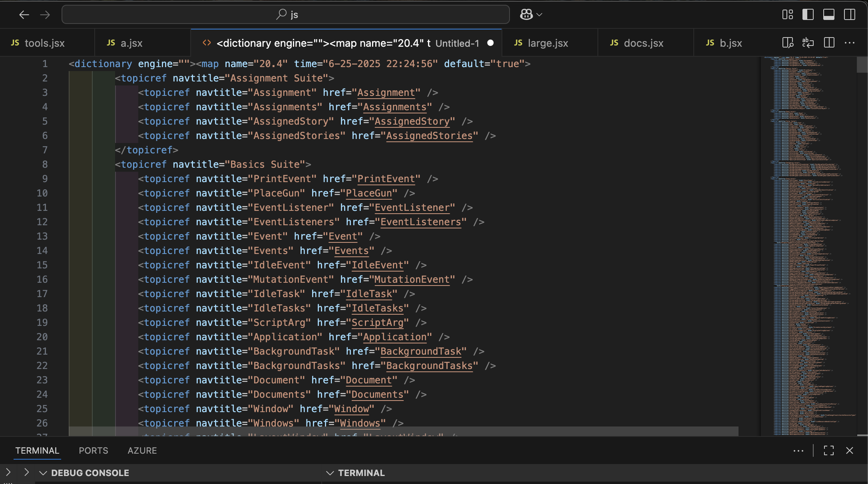Open editor More Actions ellipsis

click(850, 43)
